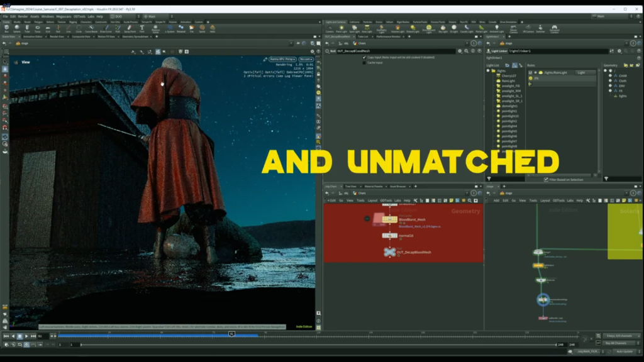Open the DUO desktop selector dropdown
The height and width of the screenshot is (362, 644).
(x=125, y=16)
